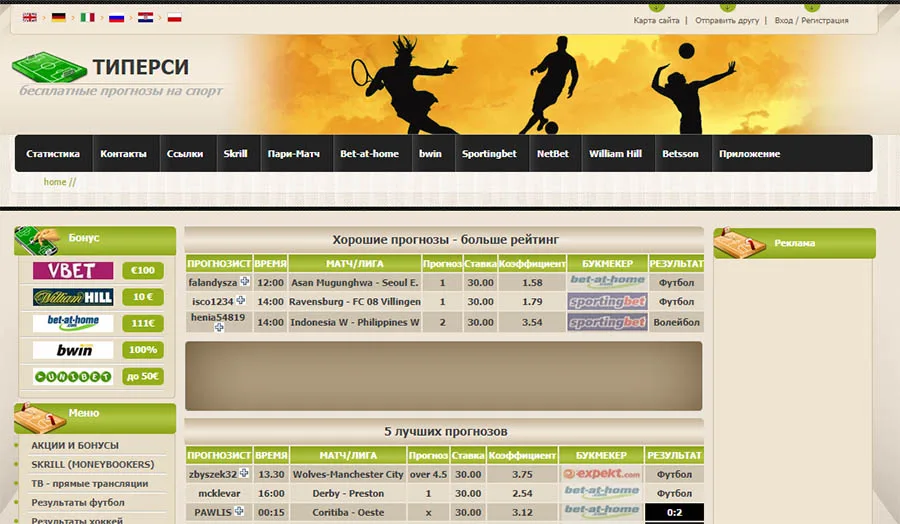Claim the 100% bwin bonus button

143,350
